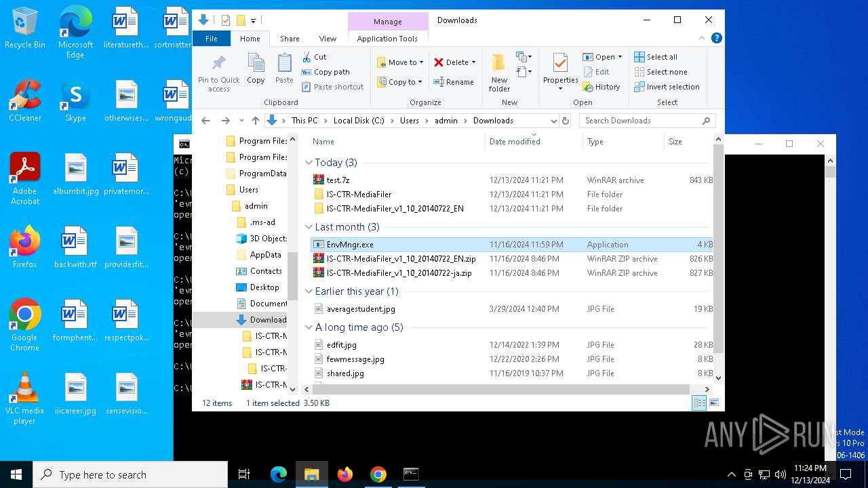Click the Back navigation arrow

point(205,121)
